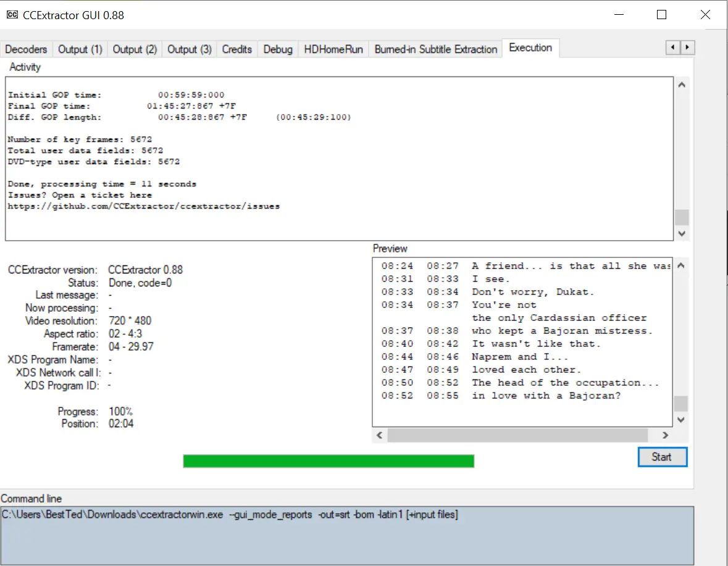The width and height of the screenshot is (728, 566).
Task: Click preview line 'You're not'
Action: 504,305
